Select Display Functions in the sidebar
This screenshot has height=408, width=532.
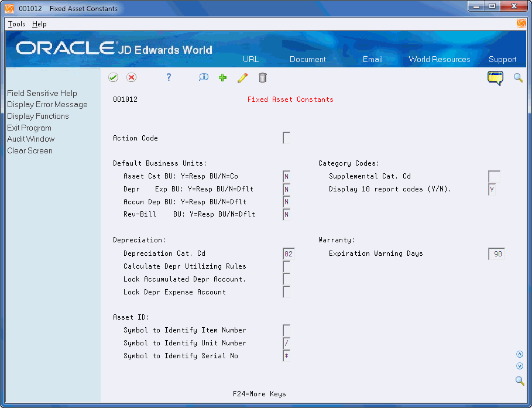click(x=38, y=116)
